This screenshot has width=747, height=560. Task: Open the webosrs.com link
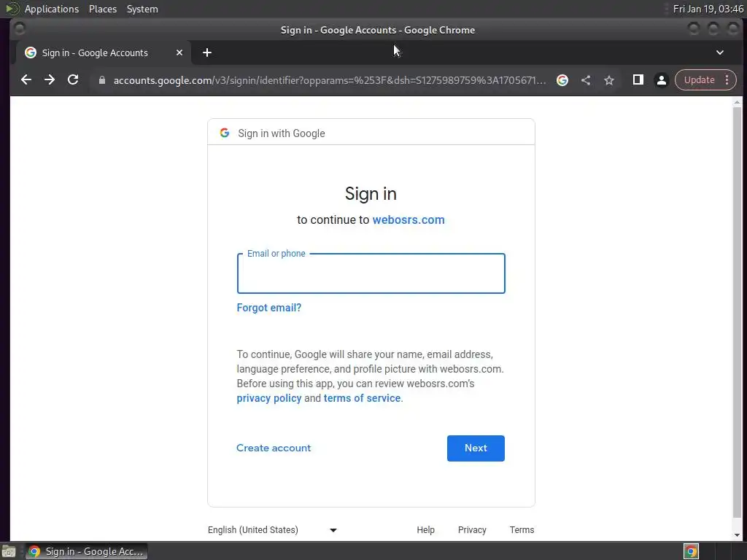[x=409, y=219]
